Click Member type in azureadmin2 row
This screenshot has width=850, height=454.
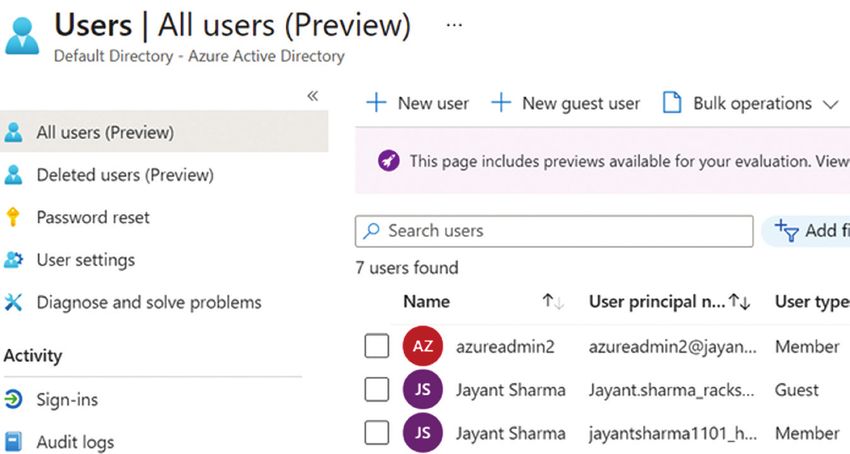[807, 347]
